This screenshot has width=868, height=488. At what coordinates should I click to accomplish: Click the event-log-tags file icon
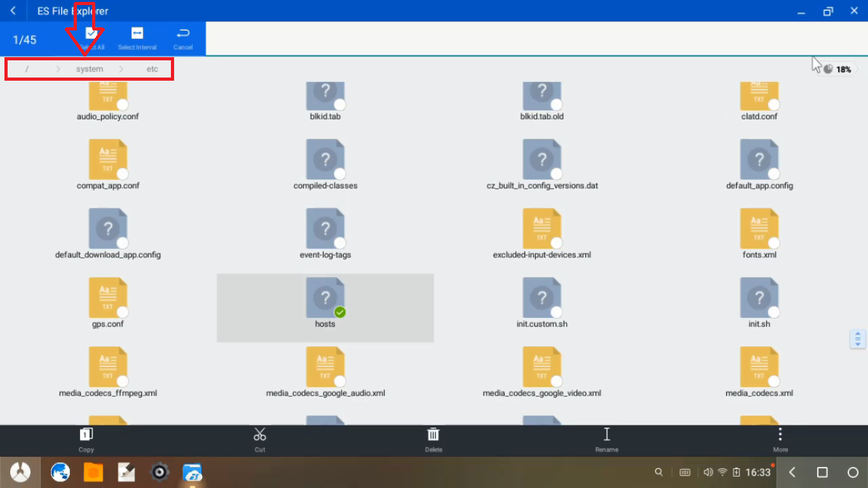[x=325, y=228]
